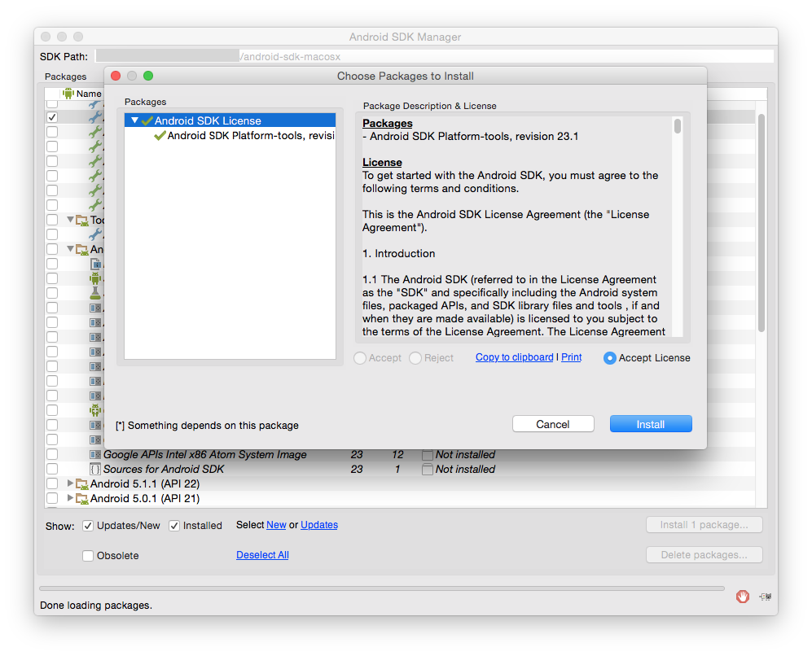
Task: Click '[*] Something depends on this package' note
Action: (x=207, y=426)
